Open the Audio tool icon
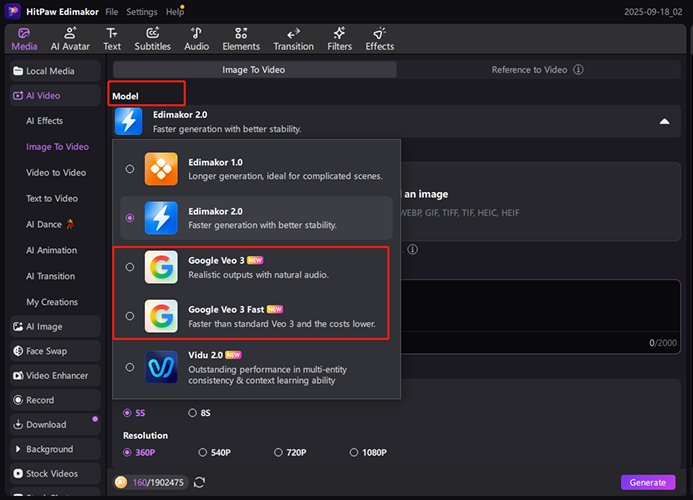This screenshot has height=500, width=693. point(197,33)
